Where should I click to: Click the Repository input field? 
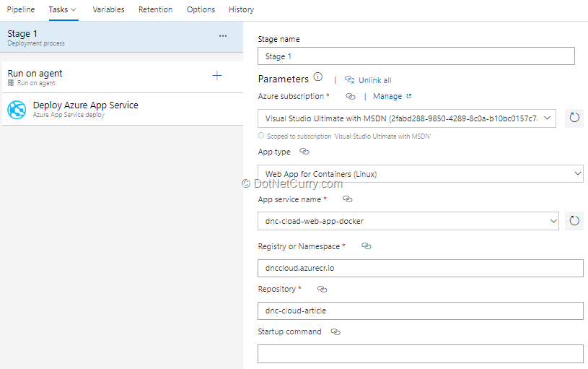[x=421, y=311]
